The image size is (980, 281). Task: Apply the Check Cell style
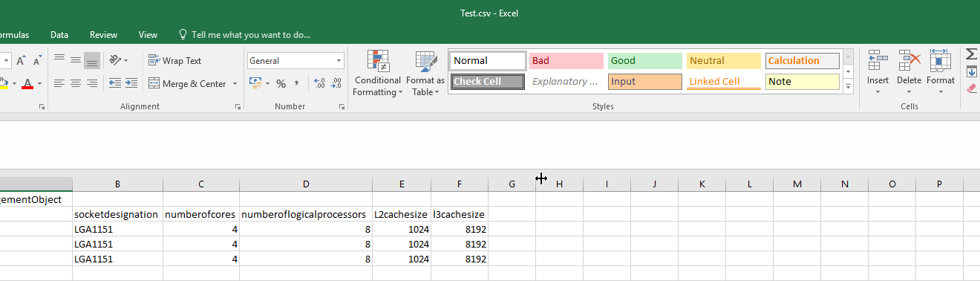click(488, 82)
